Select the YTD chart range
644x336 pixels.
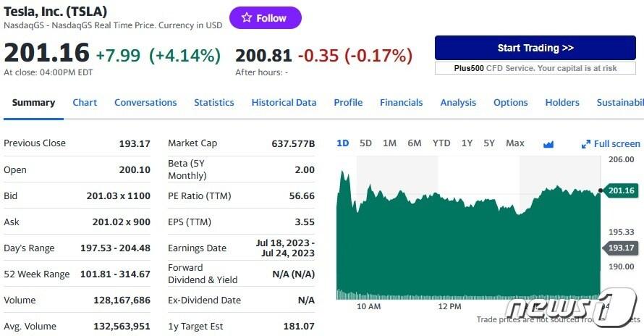pyautogui.click(x=441, y=143)
